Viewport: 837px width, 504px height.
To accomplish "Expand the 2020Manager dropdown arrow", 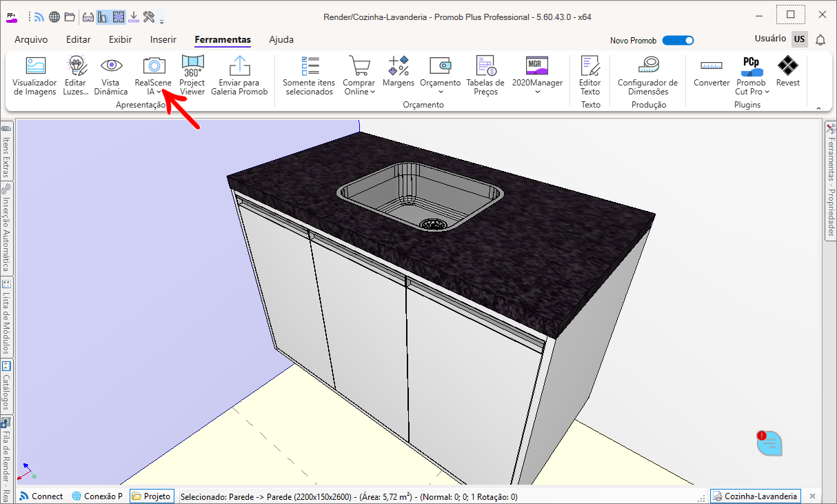I will pos(538,92).
